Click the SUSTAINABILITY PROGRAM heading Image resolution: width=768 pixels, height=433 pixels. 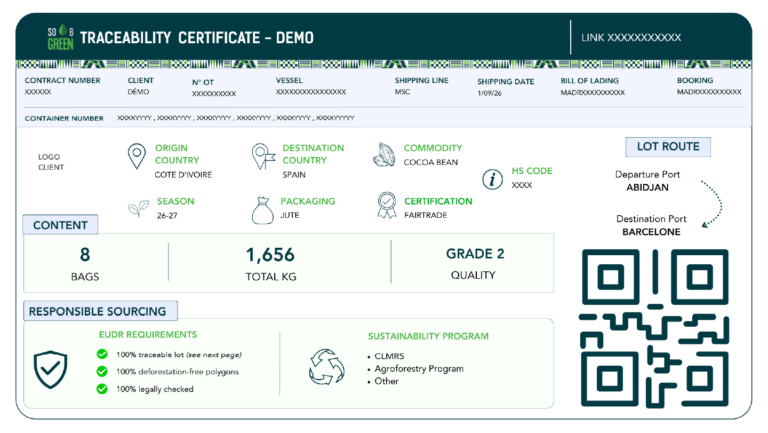click(x=428, y=336)
